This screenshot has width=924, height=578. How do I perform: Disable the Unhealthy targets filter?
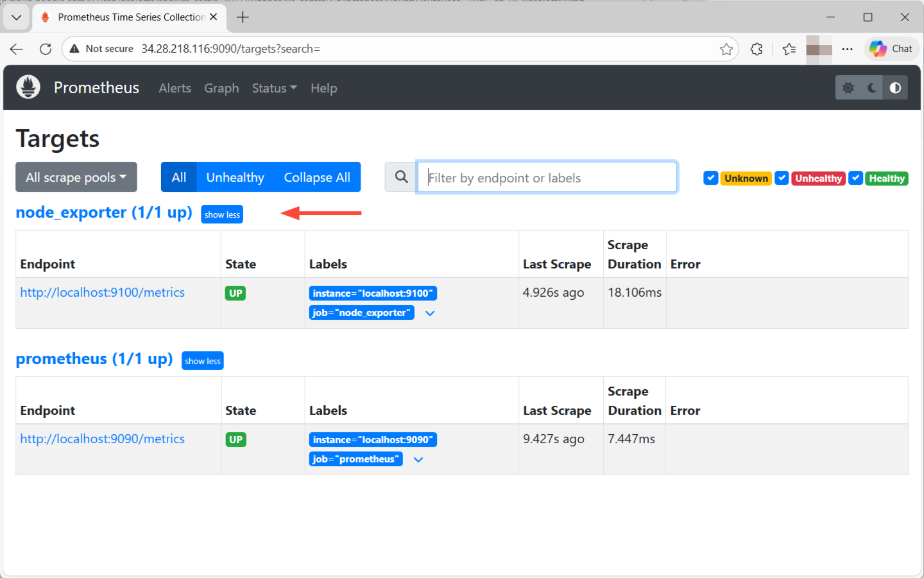(x=782, y=178)
